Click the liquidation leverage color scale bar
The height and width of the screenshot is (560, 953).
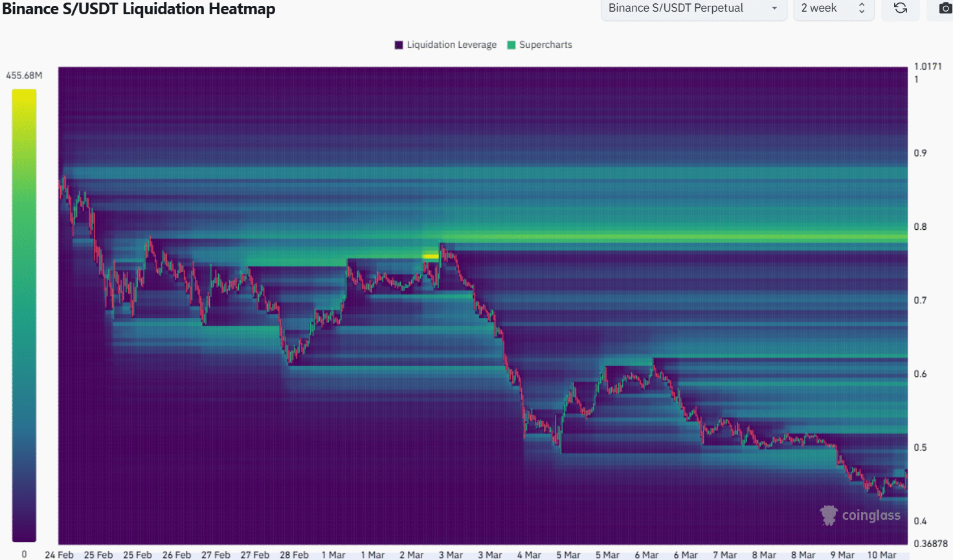tap(24, 315)
